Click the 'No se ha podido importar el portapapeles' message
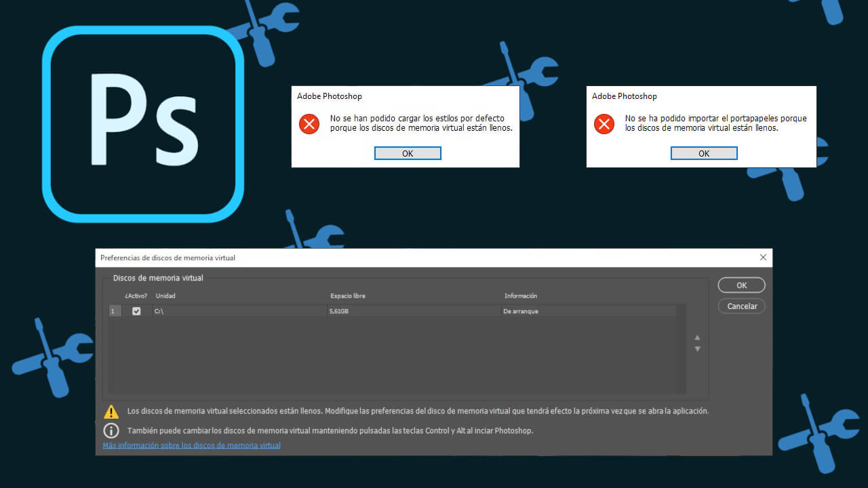This screenshot has width=868, height=488. click(x=716, y=123)
